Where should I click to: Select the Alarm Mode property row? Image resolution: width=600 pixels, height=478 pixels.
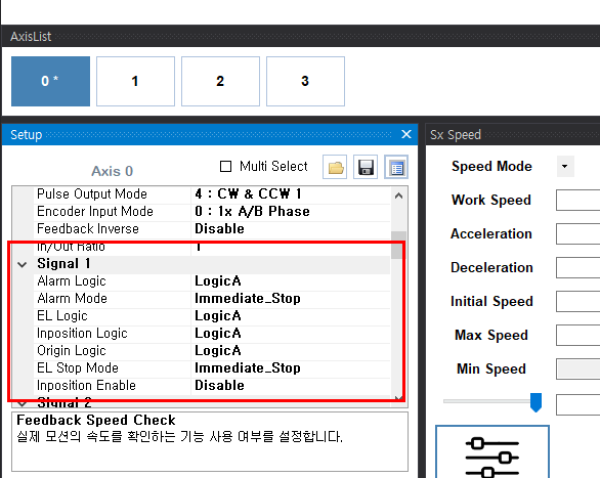pos(100,298)
